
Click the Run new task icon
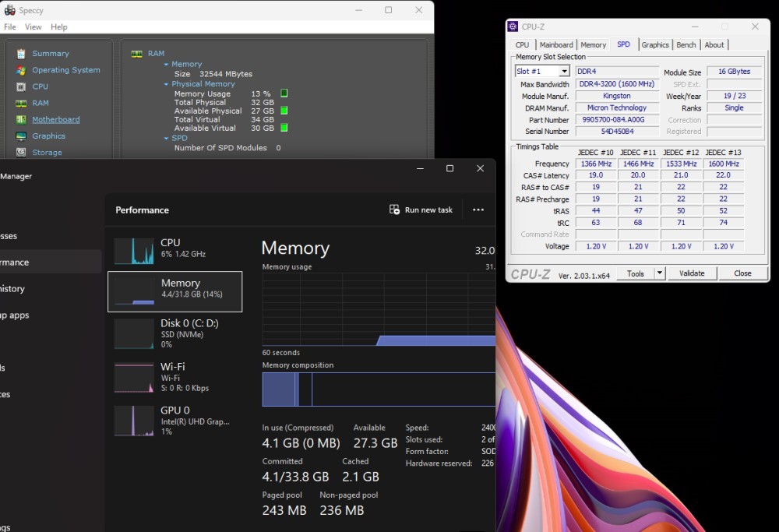click(x=395, y=210)
